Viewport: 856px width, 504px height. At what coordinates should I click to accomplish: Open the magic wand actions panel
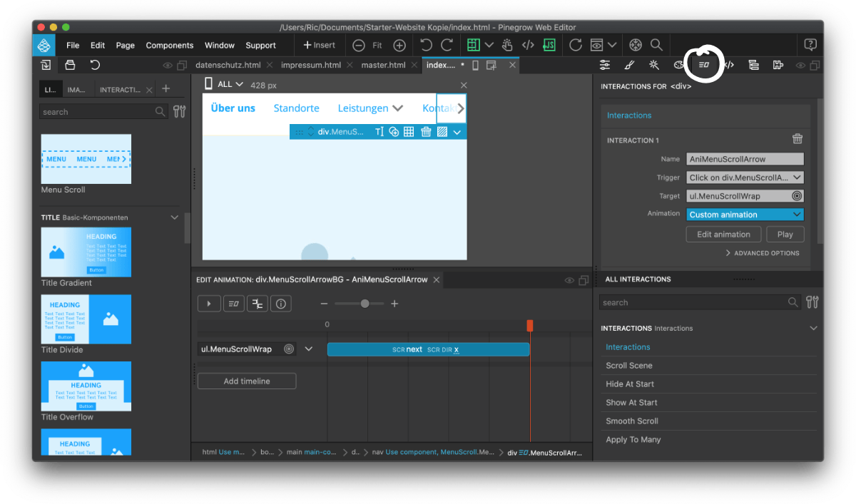tap(654, 65)
